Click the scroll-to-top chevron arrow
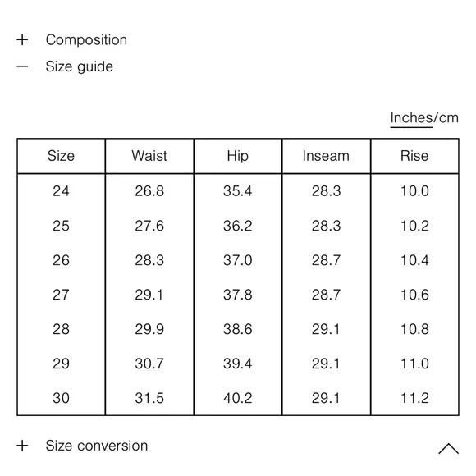This screenshot has width=476, height=476. coord(448,448)
